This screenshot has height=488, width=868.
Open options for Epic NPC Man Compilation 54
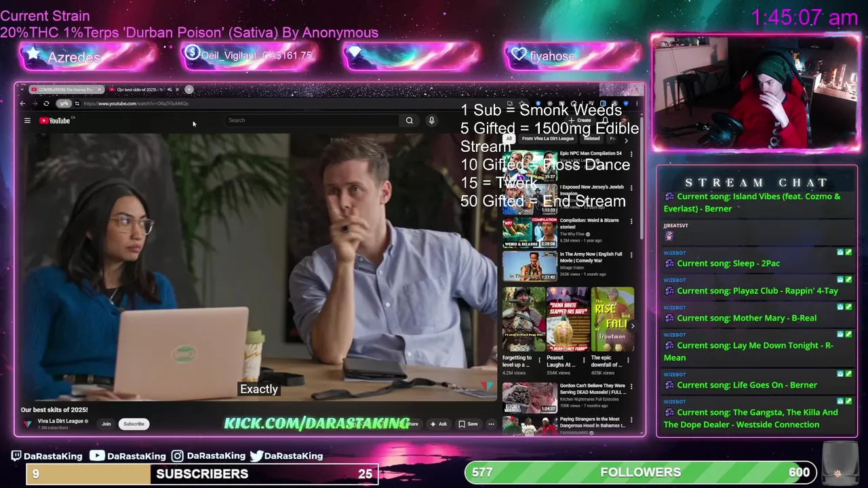[x=631, y=154]
